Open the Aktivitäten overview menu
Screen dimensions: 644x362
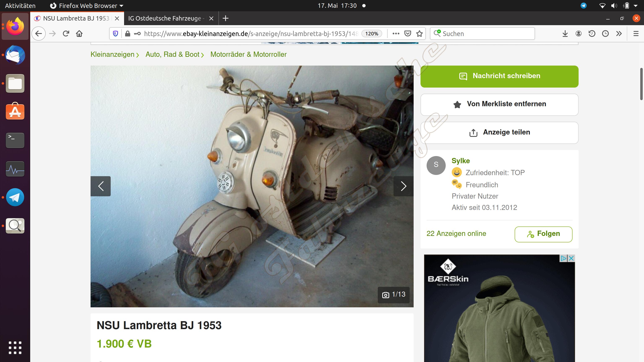click(20, 5)
